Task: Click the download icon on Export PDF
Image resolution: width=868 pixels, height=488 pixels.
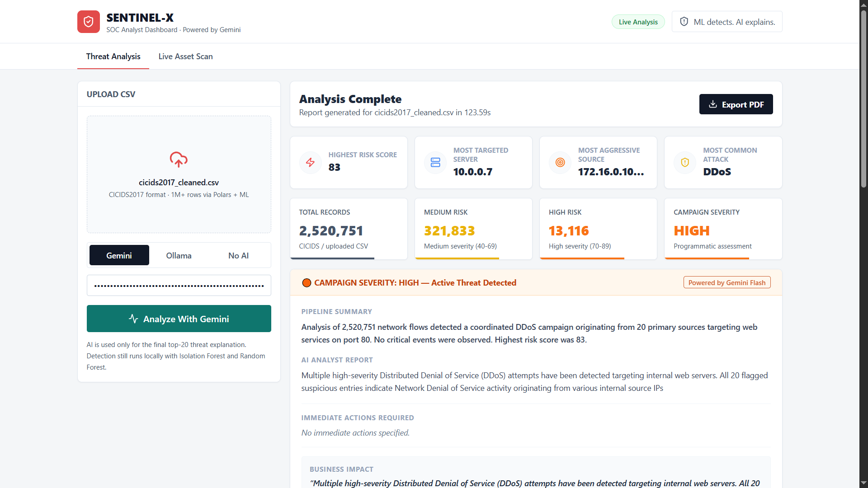Action: click(x=713, y=104)
